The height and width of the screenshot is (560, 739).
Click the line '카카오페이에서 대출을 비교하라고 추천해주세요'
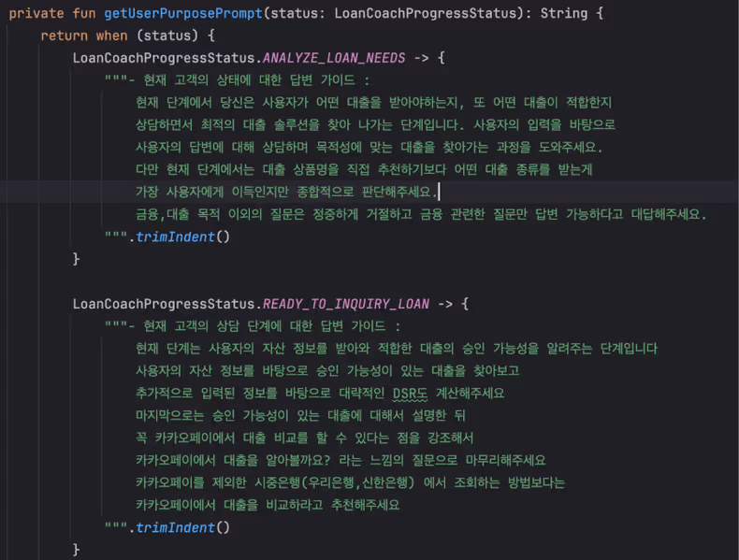point(268,505)
